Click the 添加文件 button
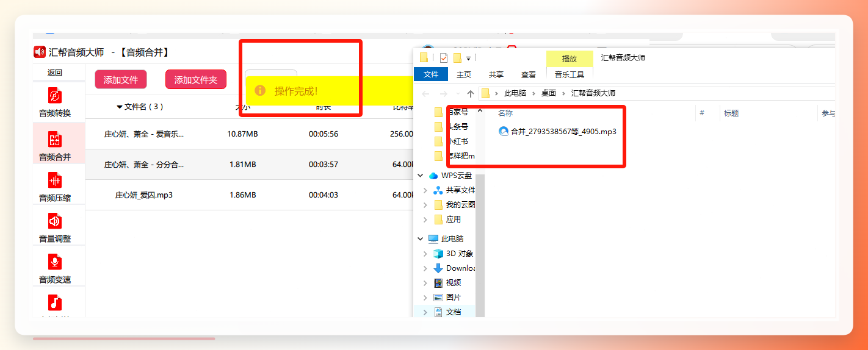Viewport: 868px width, 350px height. 121,80
